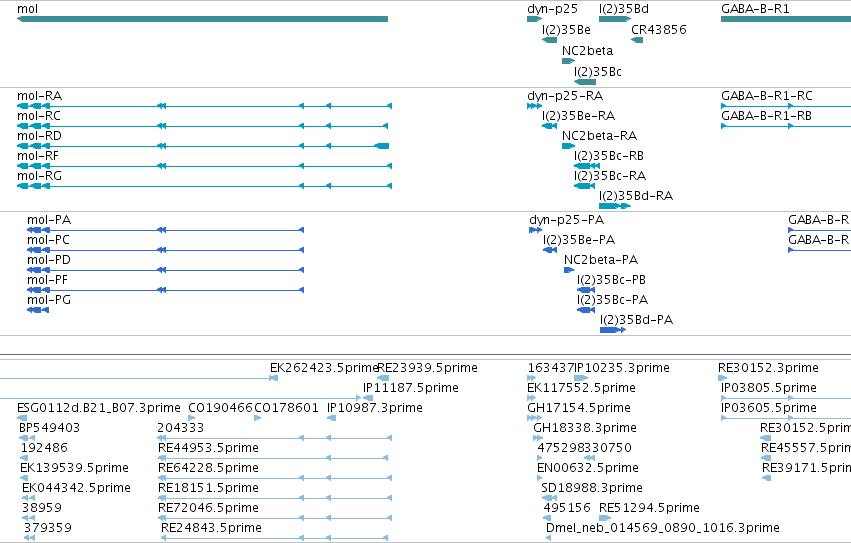Select the RE72046.5prime EST
Viewport: 851px width, 543px height.
coord(275,519)
